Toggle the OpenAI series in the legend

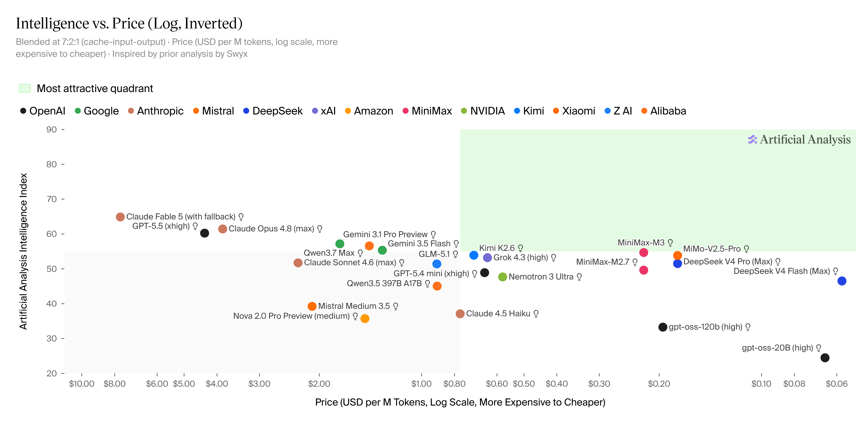pyautogui.click(x=42, y=111)
